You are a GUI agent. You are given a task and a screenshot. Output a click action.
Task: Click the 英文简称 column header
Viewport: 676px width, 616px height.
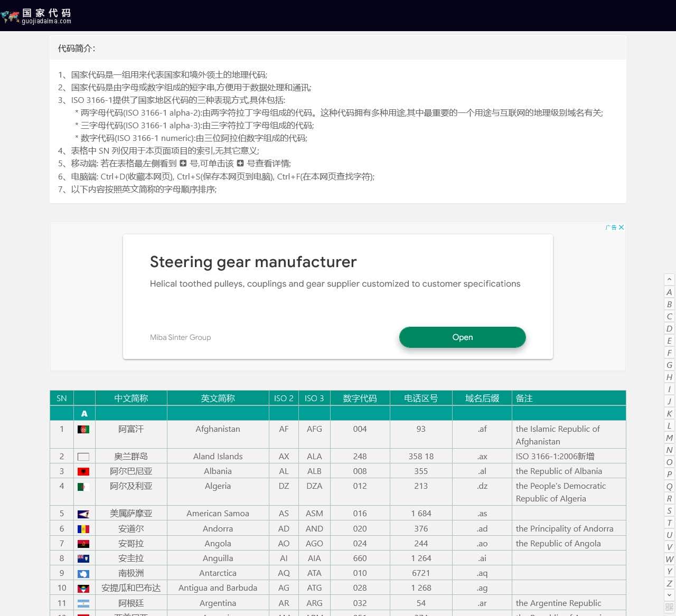click(218, 399)
